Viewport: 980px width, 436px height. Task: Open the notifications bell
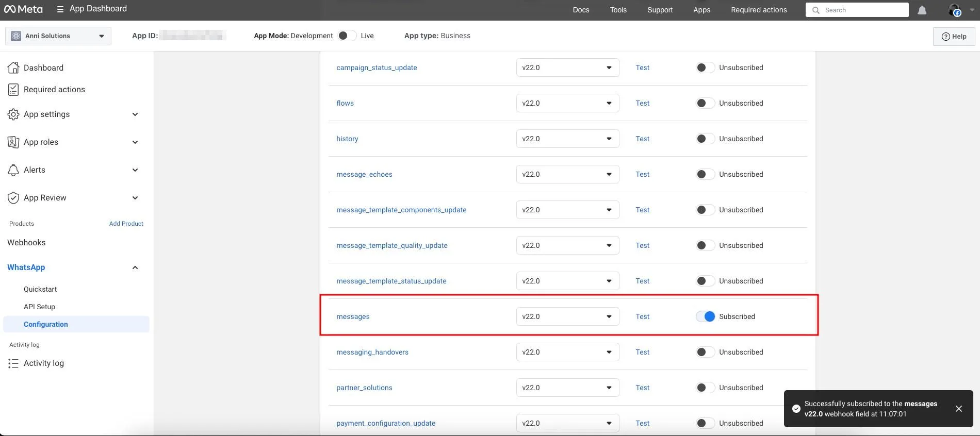tap(922, 10)
